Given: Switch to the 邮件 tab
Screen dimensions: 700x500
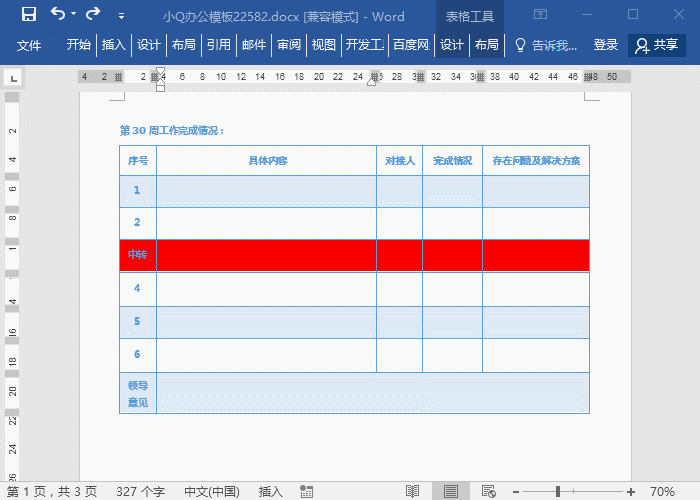Looking at the screenshot, I should pos(254,45).
